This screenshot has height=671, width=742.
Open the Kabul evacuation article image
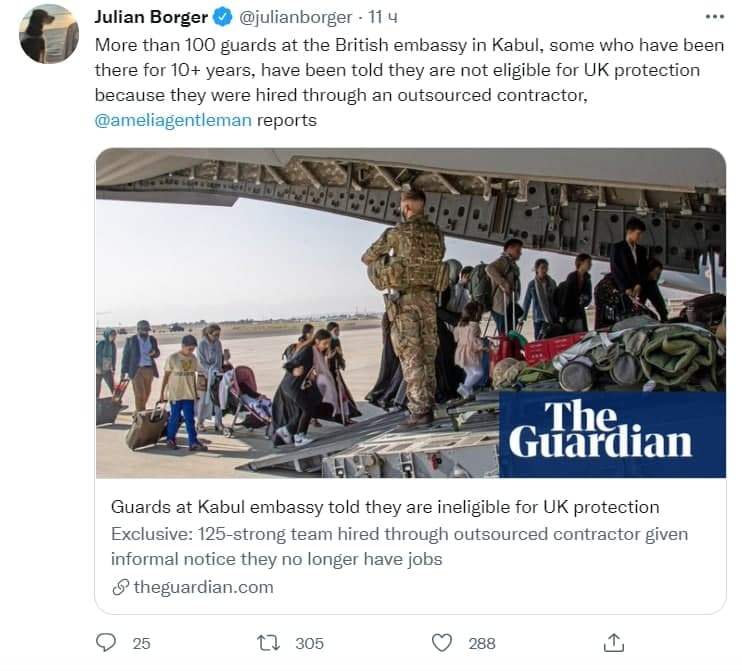tap(410, 313)
